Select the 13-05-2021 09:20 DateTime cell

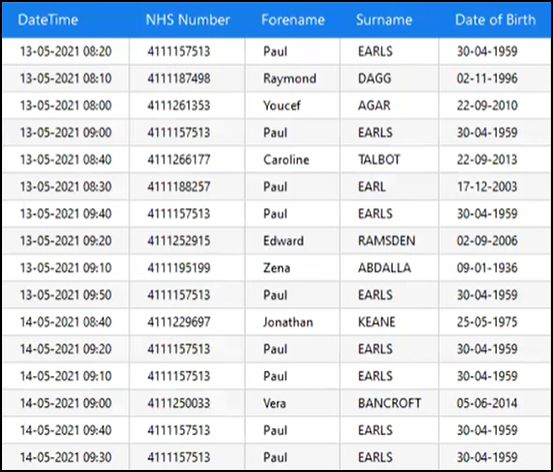pos(66,241)
